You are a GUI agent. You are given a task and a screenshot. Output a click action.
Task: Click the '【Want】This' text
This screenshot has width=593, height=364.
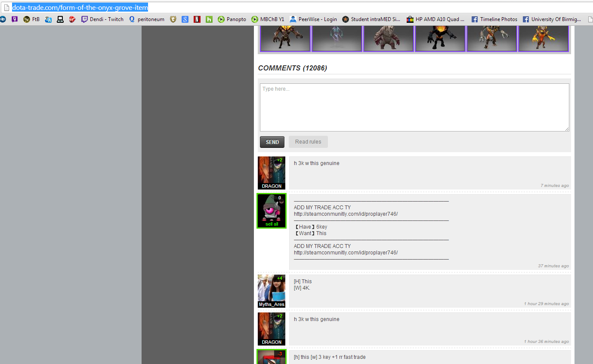[x=310, y=233]
